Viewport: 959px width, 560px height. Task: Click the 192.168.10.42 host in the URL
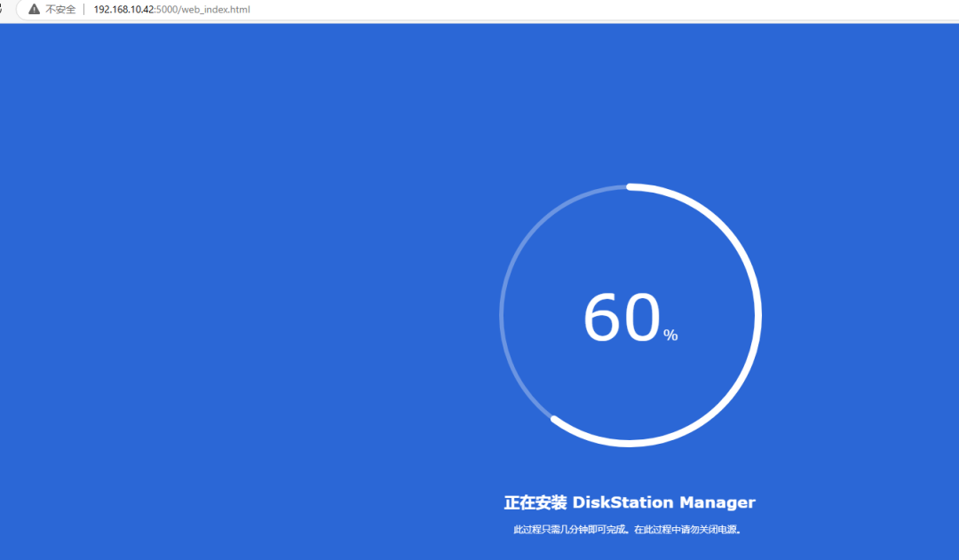click(123, 9)
